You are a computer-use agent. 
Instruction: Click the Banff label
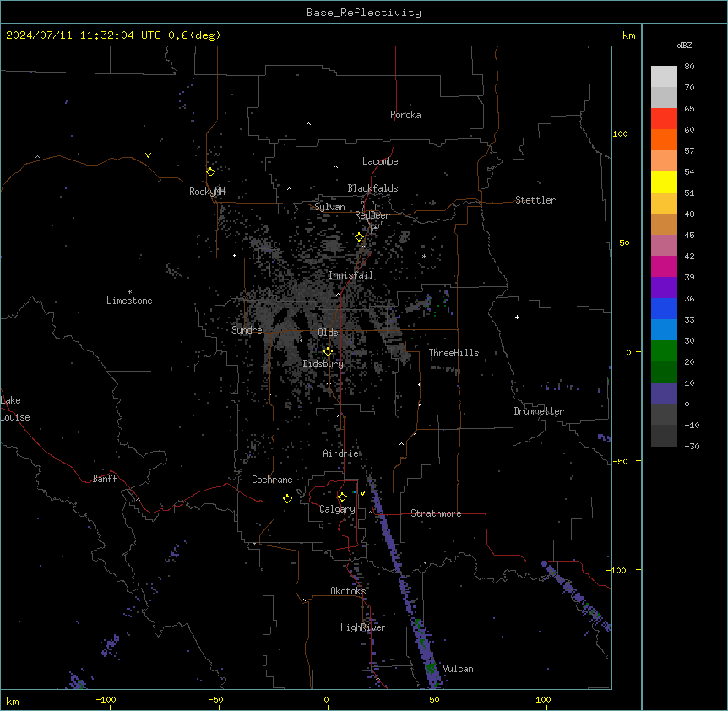[105, 479]
